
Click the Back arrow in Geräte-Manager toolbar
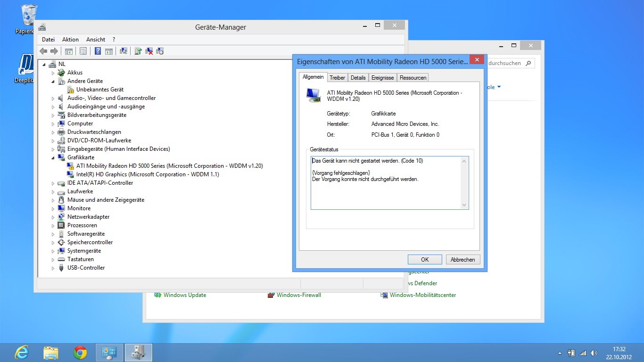point(43,51)
